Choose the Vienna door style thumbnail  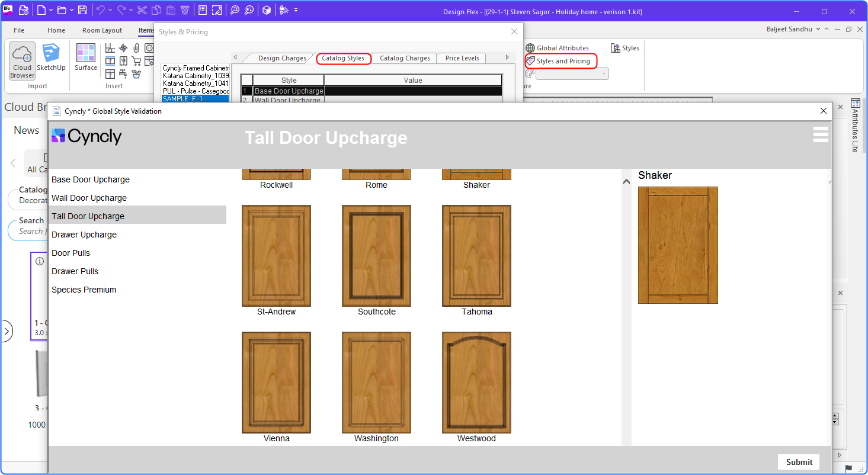276,383
